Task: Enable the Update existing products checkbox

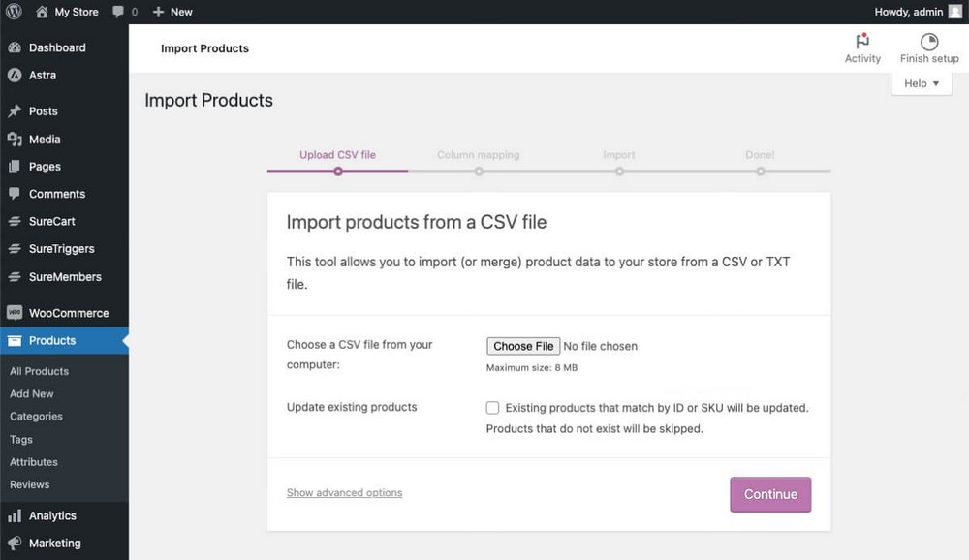Action: [x=492, y=408]
